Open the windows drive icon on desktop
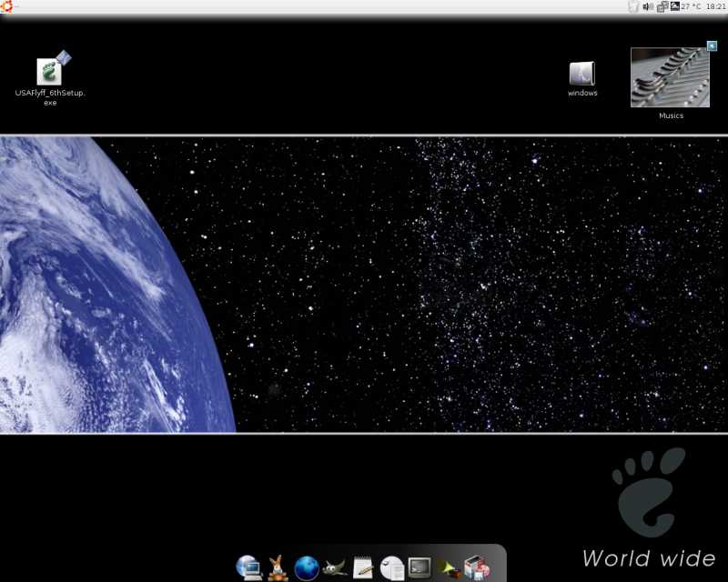Screen dimensions: 728x582 pos(582,74)
